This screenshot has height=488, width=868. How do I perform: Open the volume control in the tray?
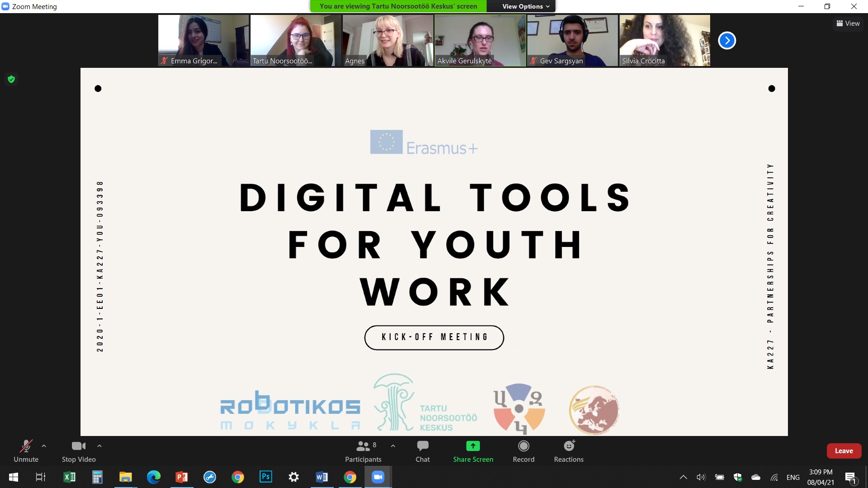coord(701,477)
